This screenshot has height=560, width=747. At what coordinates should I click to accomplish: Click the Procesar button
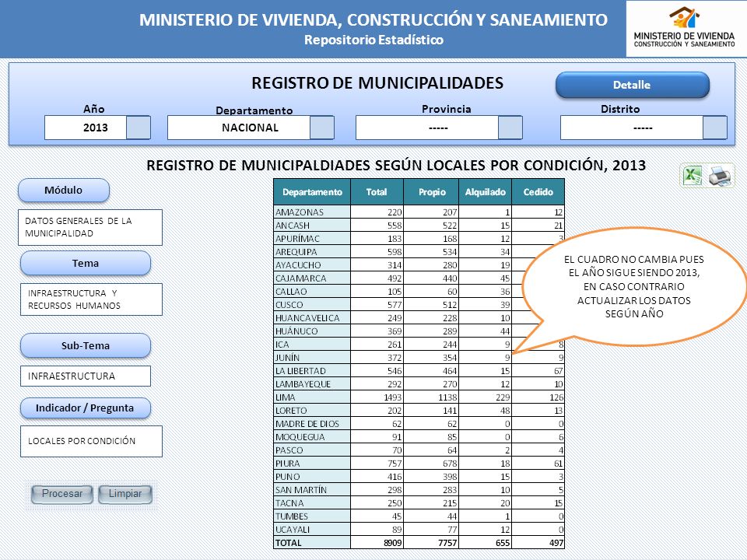62,494
